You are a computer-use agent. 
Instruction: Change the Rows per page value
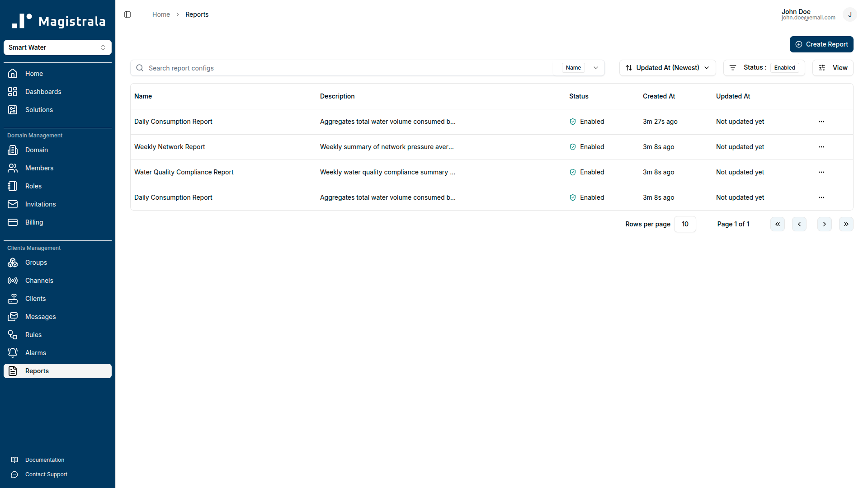[x=685, y=224]
